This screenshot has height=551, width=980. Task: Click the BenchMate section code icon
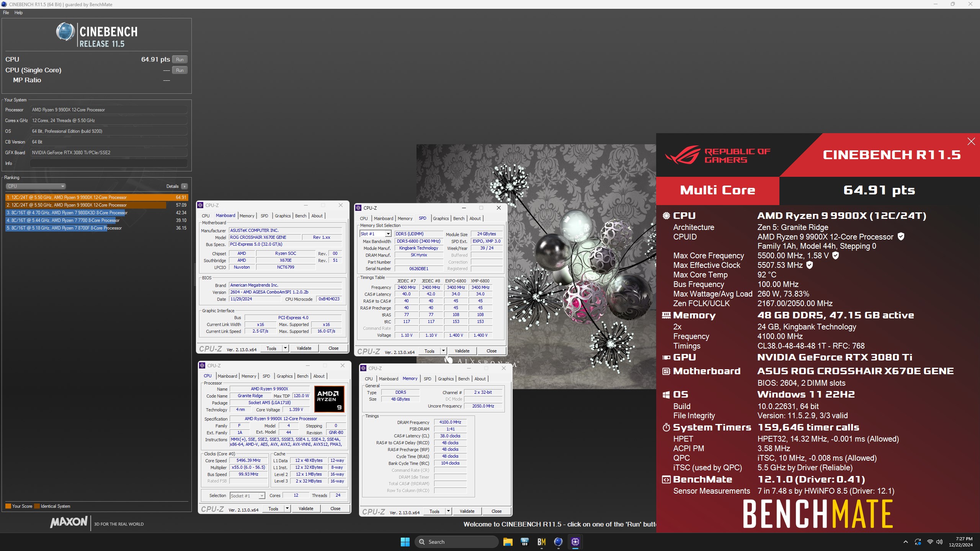(x=666, y=479)
